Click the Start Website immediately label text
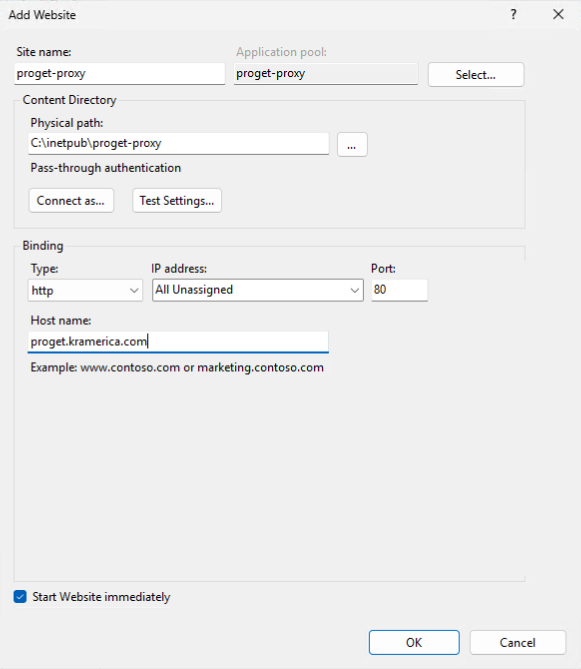Screen dimensions: 581x669 coord(101,597)
